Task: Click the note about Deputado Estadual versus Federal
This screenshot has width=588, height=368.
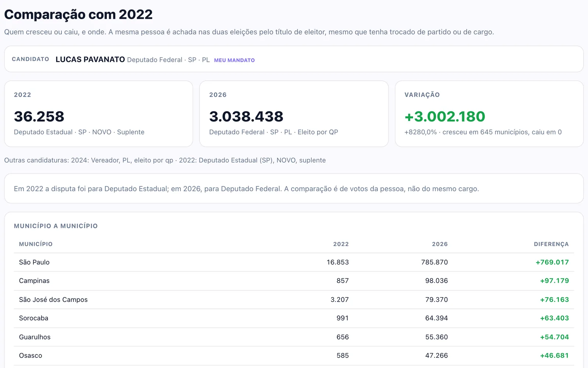Action: (246, 189)
